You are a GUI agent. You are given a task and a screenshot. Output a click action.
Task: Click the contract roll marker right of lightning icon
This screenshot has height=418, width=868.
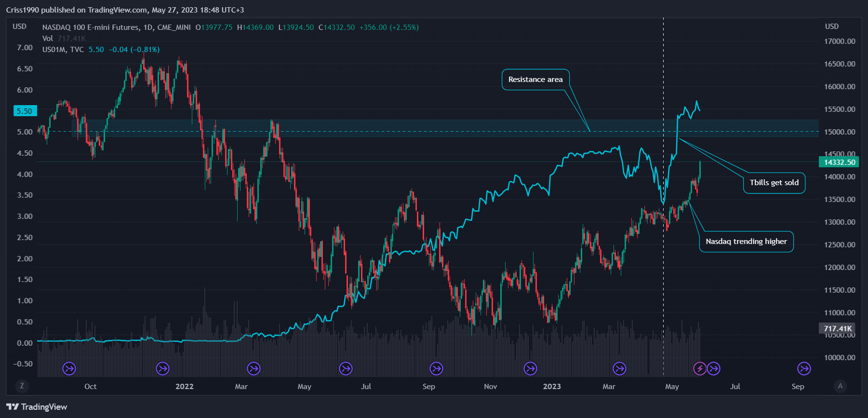click(714, 369)
